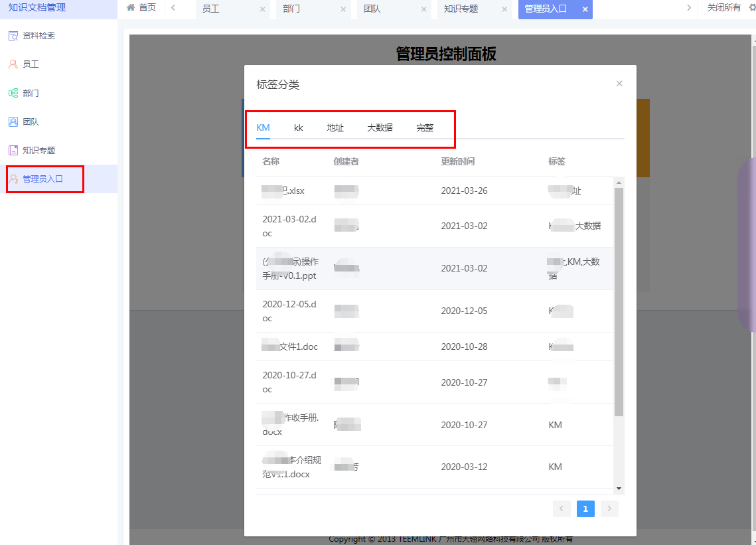Open the 地址 label tab
Image resolution: width=756 pixels, height=545 pixels.
coord(335,127)
